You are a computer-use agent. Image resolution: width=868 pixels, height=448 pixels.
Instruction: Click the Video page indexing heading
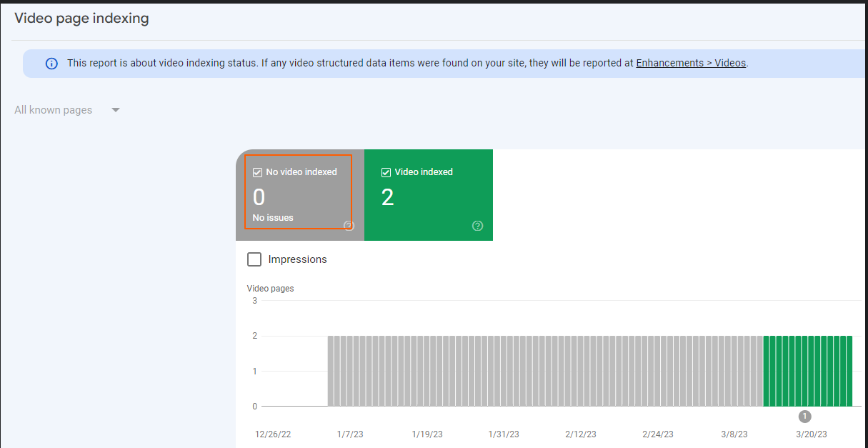coord(81,19)
